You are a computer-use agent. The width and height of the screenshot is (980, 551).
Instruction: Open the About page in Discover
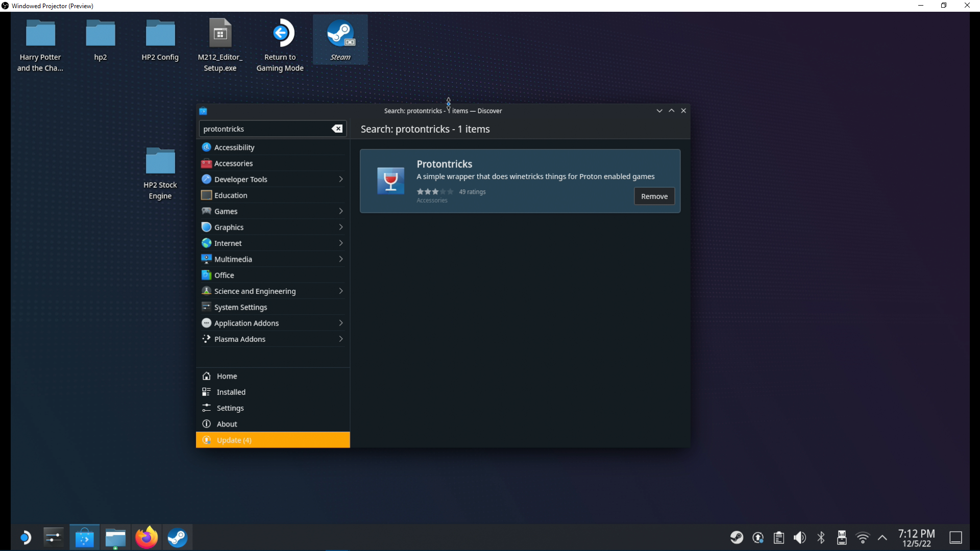pyautogui.click(x=273, y=424)
